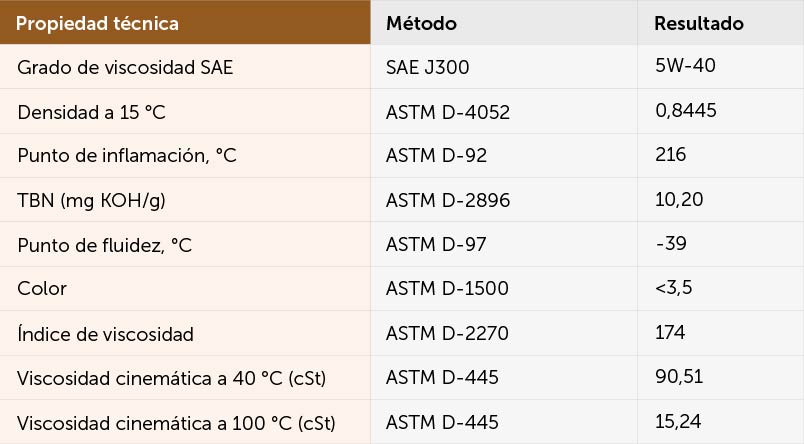Select the Punto de fluidez label
The image size is (804, 444).
pos(104,245)
